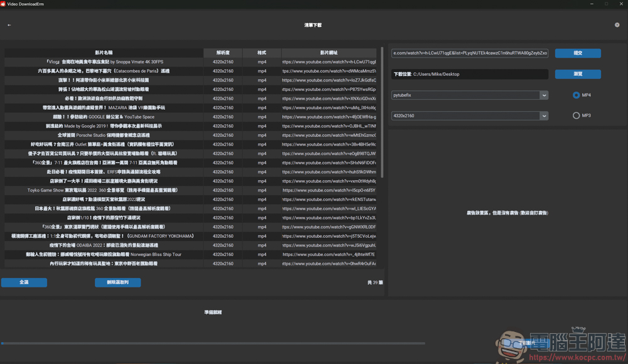The width and height of the screenshot is (628, 364).
Task: Select the row starting 必看！歐洲旅遊自由行
Action: click(x=190, y=99)
